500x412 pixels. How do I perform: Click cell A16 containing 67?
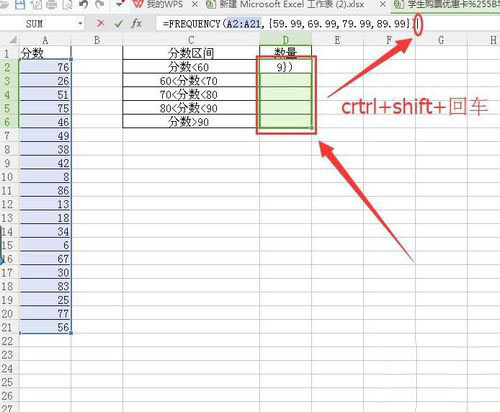click(45, 259)
